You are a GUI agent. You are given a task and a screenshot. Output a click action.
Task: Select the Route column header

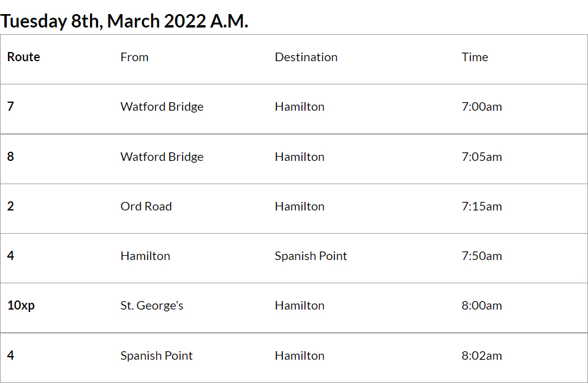click(24, 57)
